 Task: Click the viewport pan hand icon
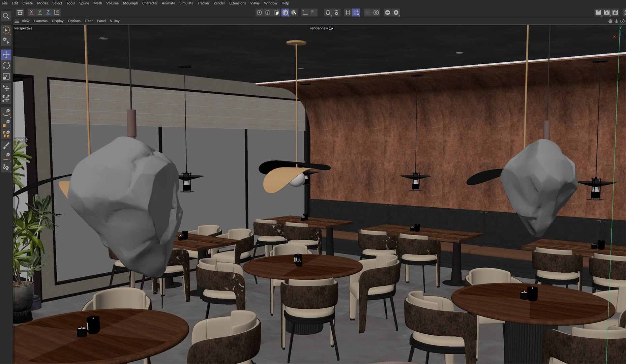point(610,21)
